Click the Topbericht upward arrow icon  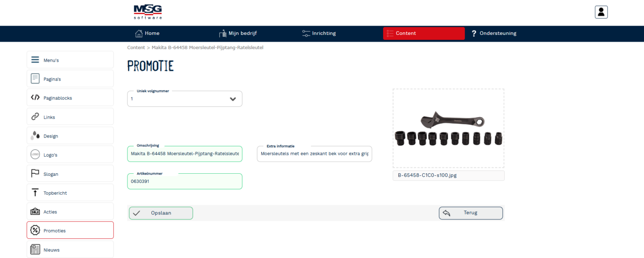tap(35, 193)
